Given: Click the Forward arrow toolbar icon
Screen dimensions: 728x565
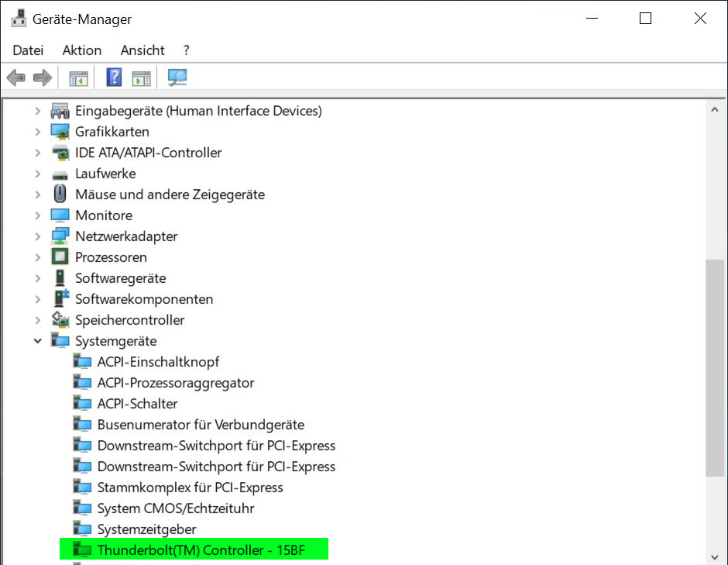Looking at the screenshot, I should coord(43,78).
